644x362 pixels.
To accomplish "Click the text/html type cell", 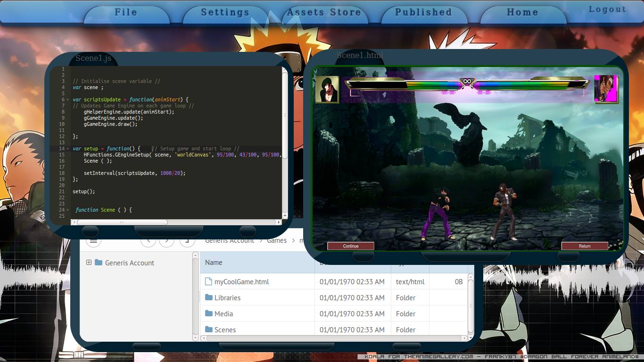I will (x=410, y=282).
